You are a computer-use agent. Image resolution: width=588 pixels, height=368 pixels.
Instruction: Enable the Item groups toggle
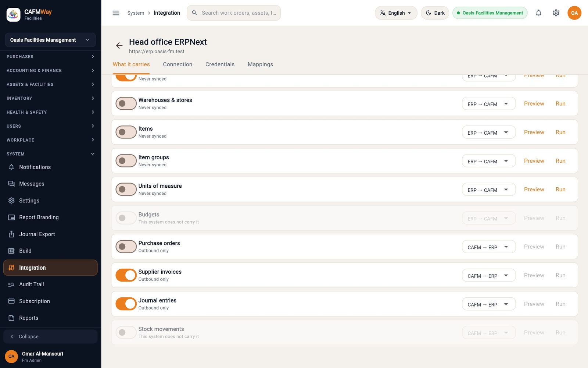[x=126, y=161]
